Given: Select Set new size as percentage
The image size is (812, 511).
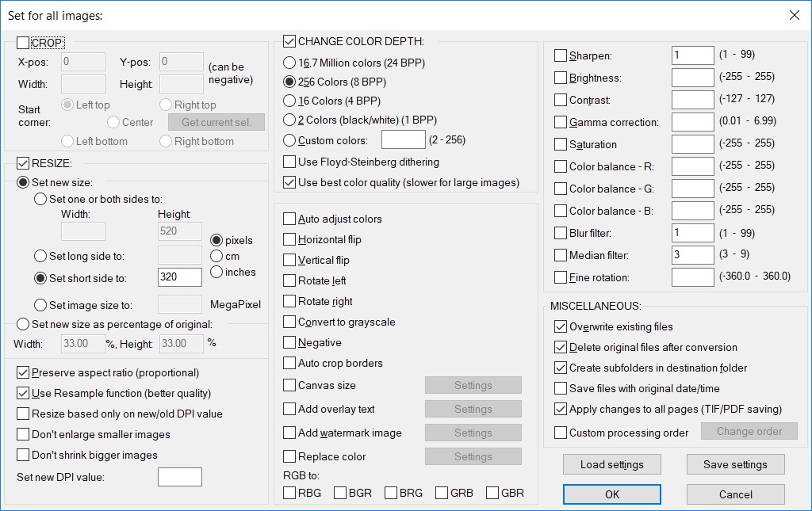Looking at the screenshot, I should (x=23, y=324).
